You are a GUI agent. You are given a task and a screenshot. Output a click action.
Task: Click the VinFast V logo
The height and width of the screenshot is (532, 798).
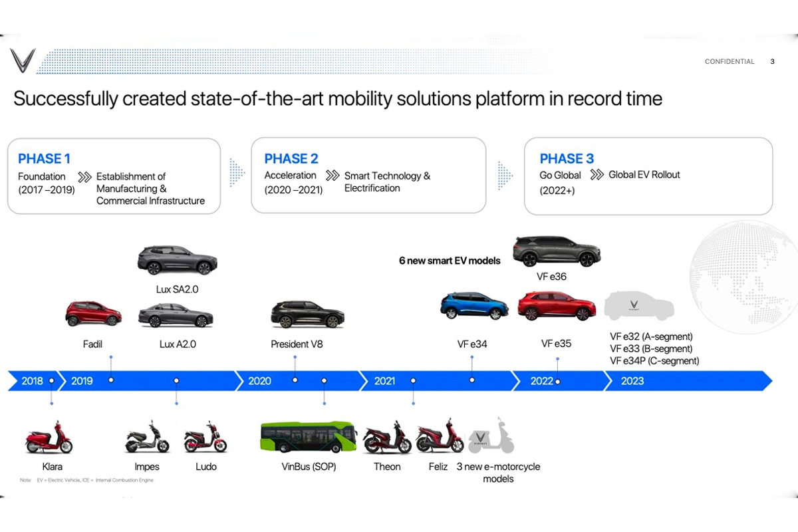(x=23, y=61)
